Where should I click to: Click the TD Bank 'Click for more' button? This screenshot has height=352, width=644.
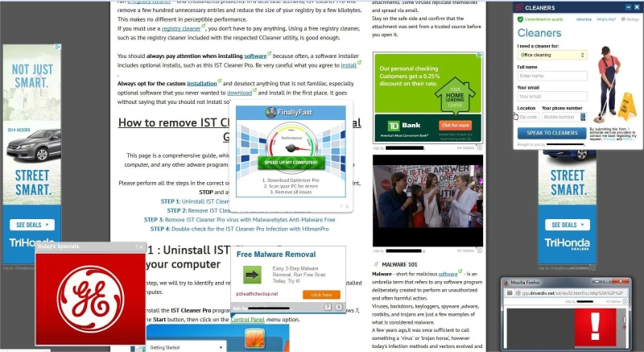(x=454, y=125)
